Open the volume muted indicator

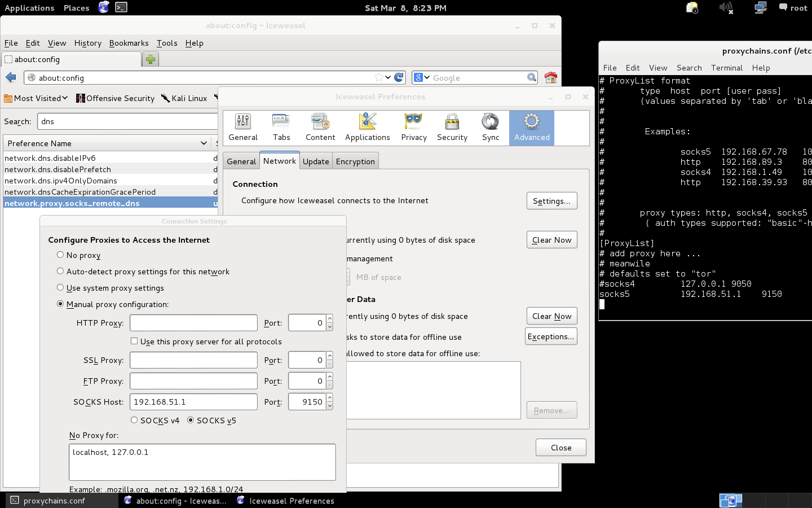pyautogui.click(x=726, y=7)
